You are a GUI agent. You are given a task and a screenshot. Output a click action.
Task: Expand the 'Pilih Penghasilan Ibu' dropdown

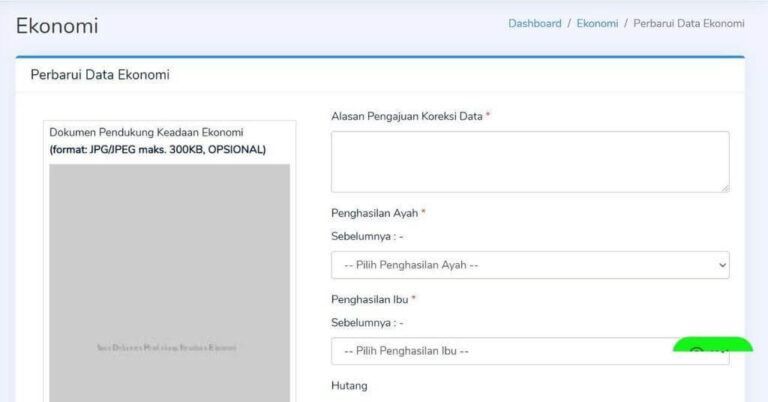[500, 351]
